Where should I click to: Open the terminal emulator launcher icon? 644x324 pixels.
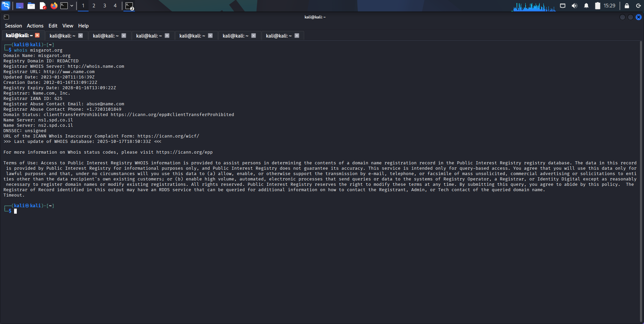64,6
